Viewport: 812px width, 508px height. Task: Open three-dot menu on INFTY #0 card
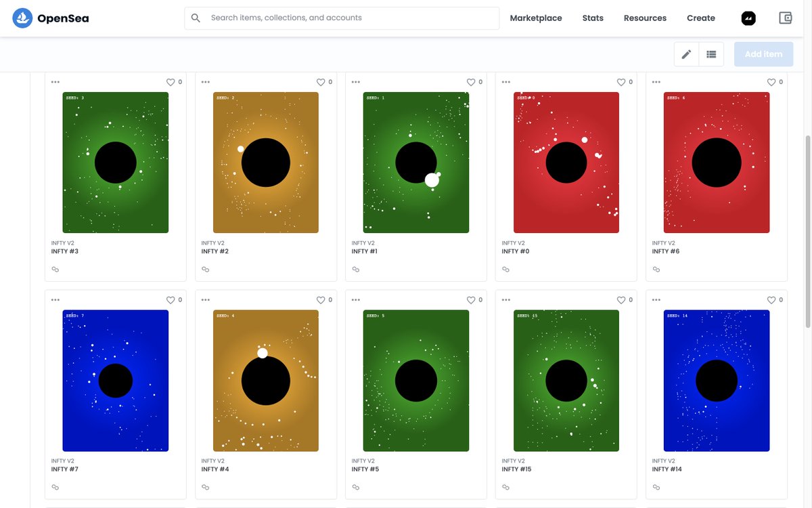(x=506, y=82)
